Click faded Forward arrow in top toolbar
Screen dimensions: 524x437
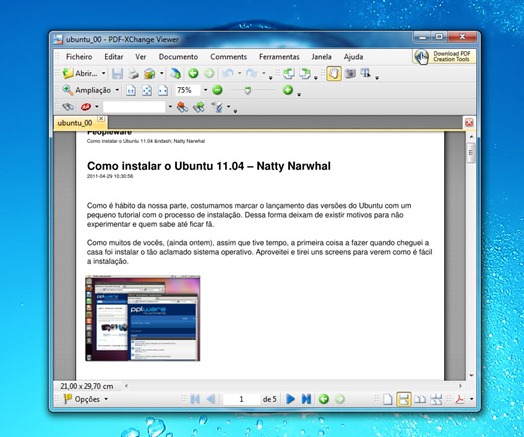209,73
